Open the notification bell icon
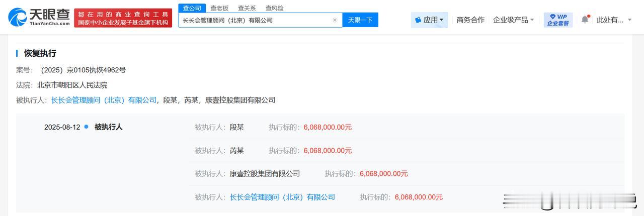This screenshot has width=644, height=216. [x=585, y=20]
